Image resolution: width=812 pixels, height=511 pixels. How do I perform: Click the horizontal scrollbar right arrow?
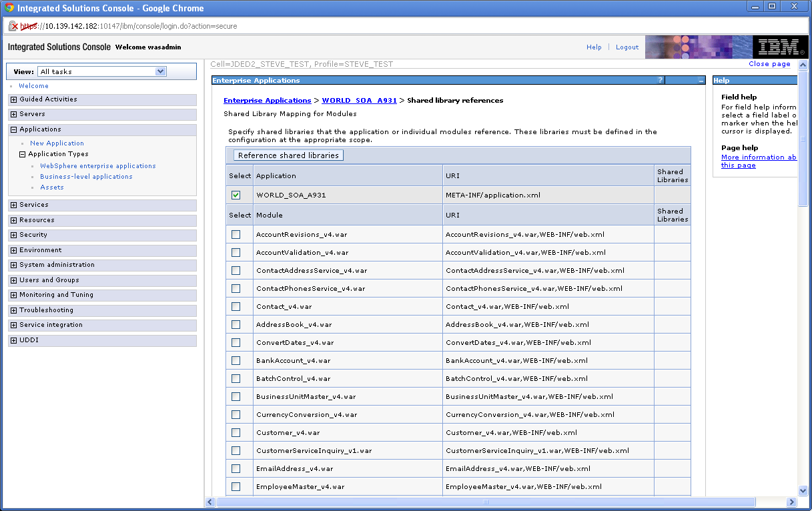(x=792, y=502)
